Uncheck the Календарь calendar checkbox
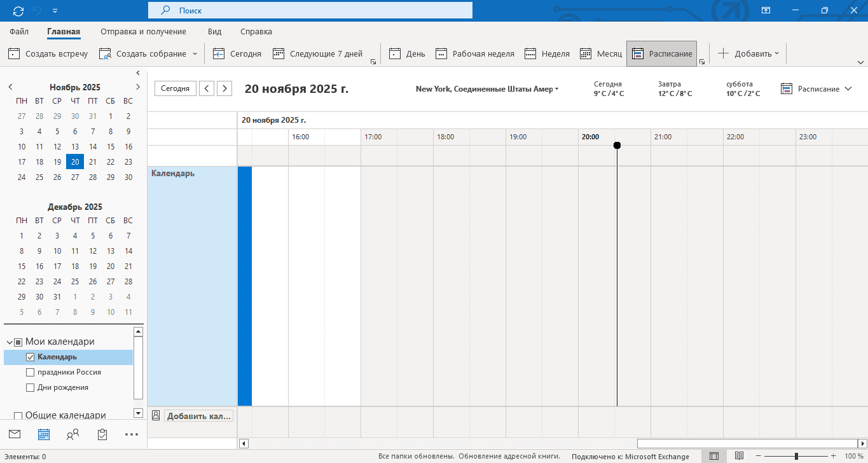 tap(30, 357)
